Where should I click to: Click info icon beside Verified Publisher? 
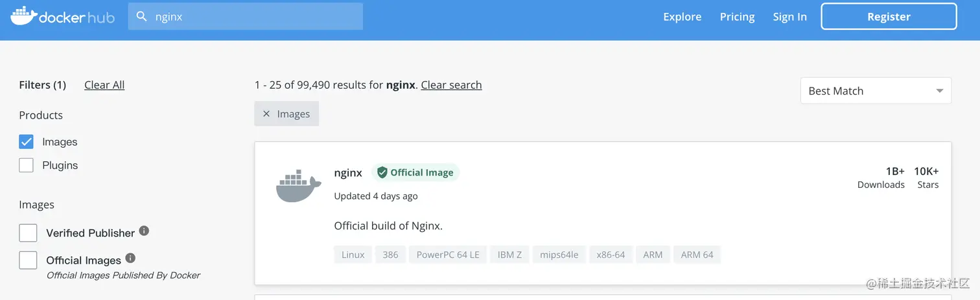tap(145, 231)
